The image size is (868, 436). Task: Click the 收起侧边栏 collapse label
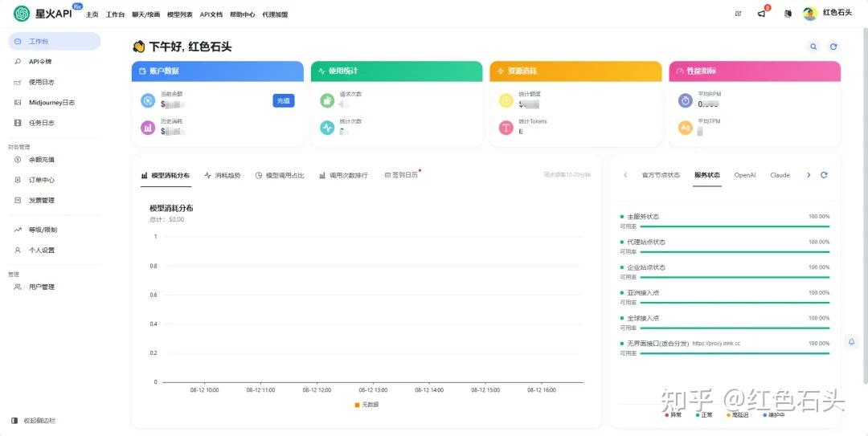coord(39,421)
